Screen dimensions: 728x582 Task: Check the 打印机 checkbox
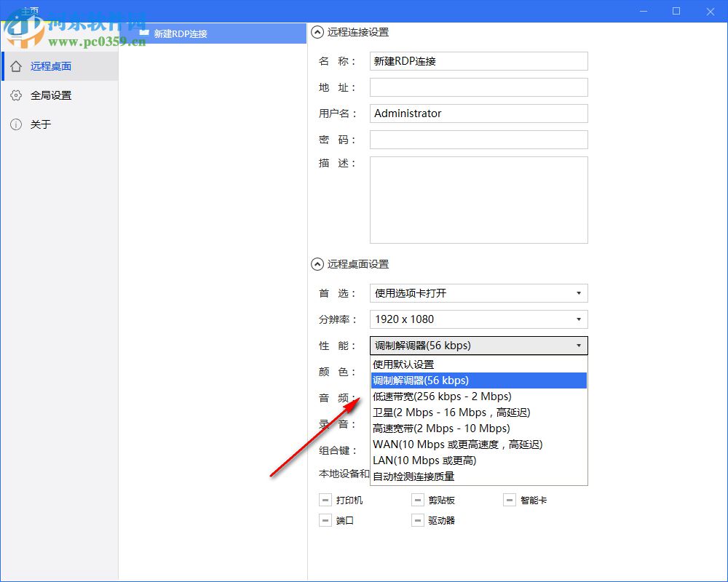[325, 500]
